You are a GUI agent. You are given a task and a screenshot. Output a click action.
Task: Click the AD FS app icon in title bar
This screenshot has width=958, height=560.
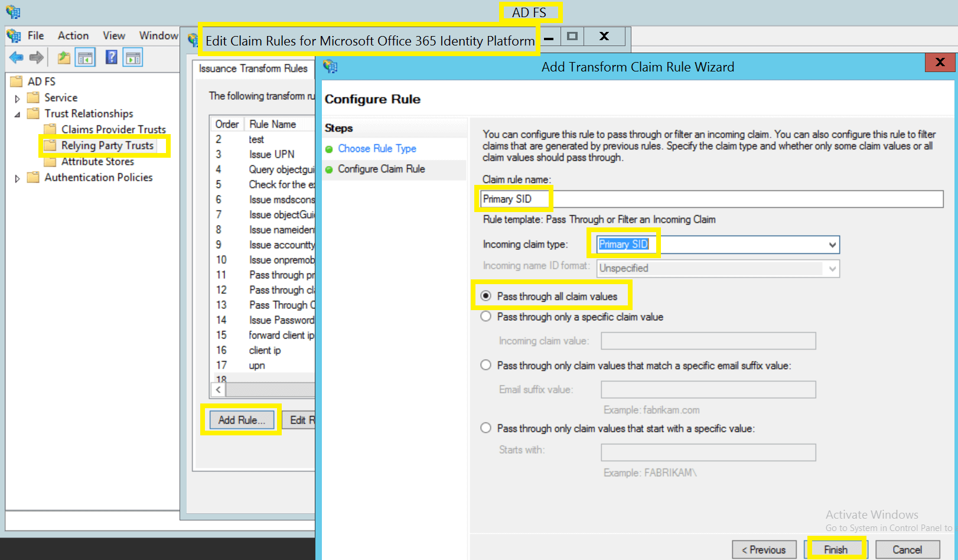tap(13, 12)
